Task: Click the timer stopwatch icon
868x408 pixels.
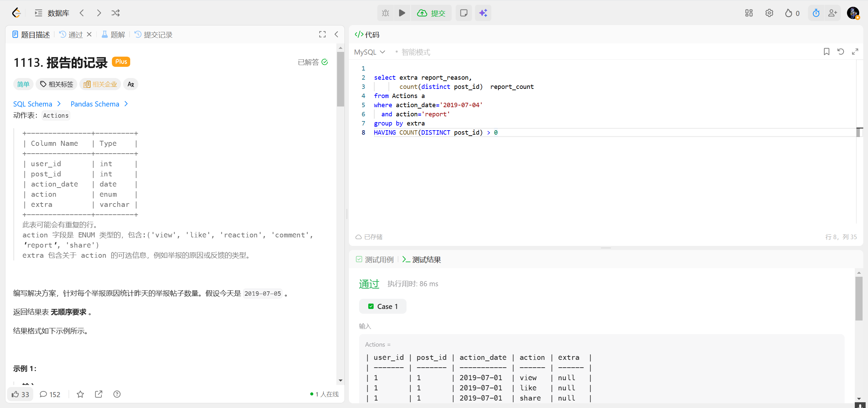Action: click(x=816, y=13)
